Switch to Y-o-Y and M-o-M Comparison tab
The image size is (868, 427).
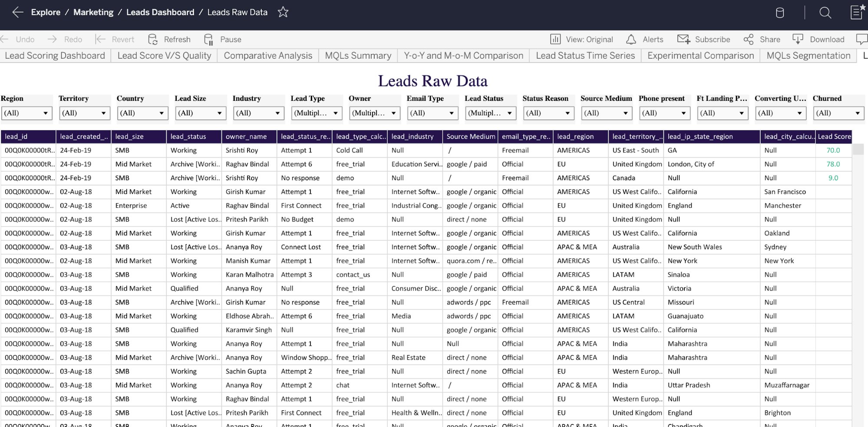464,56
